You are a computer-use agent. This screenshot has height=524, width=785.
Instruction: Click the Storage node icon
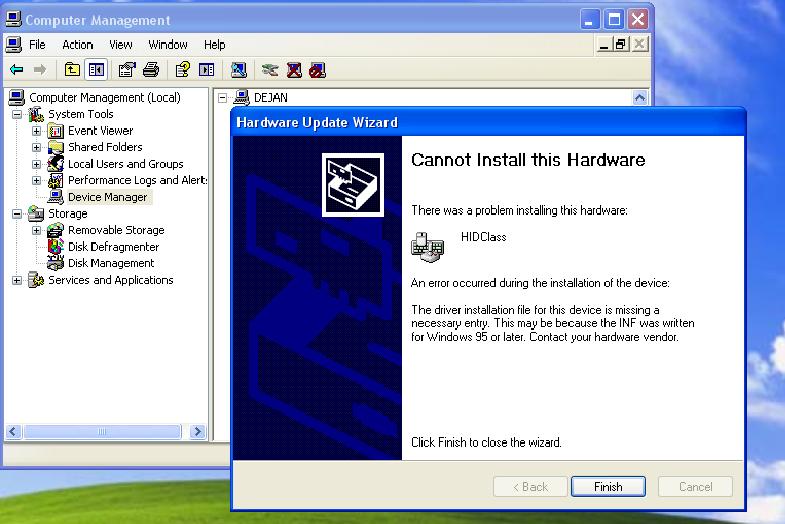[x=36, y=213]
